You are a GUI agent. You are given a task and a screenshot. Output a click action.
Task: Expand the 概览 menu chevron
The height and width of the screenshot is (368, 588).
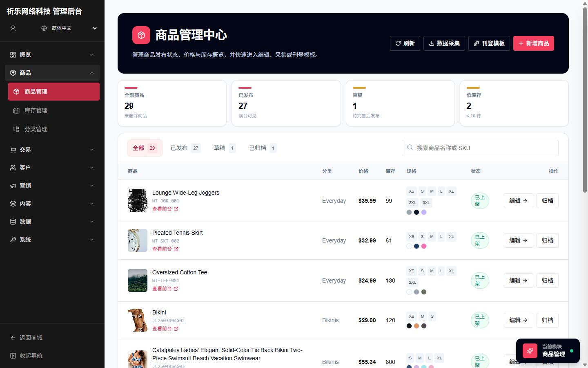coord(92,55)
